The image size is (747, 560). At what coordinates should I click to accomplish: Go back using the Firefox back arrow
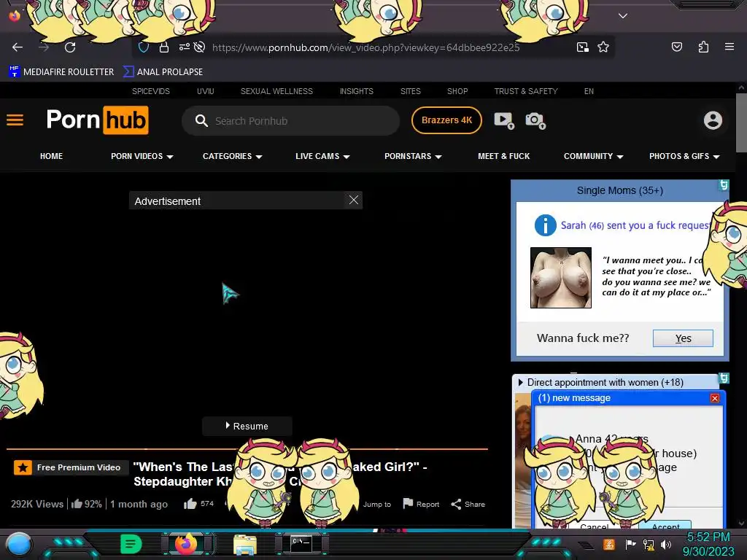(x=18, y=47)
